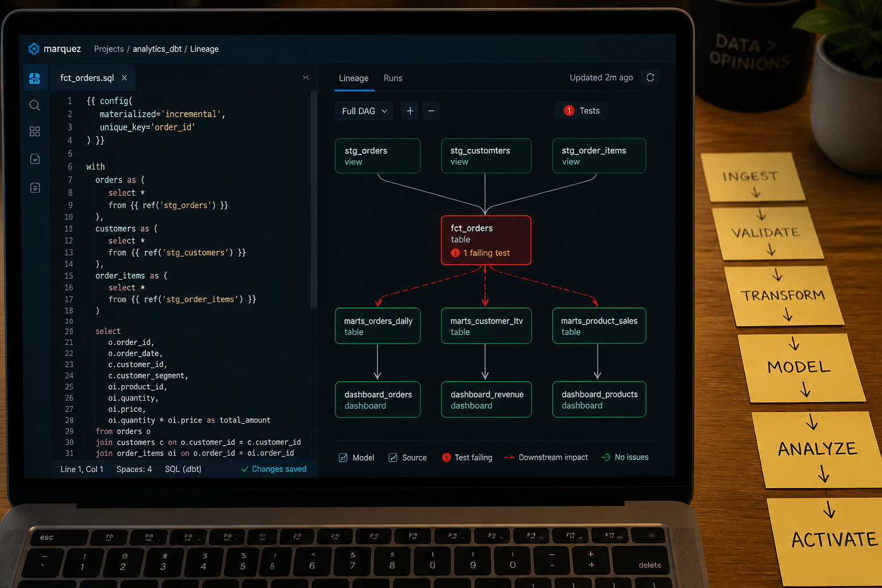The image size is (882, 588).
Task: Click 'c.customer_segment,' on code line 24
Action: tap(148, 376)
